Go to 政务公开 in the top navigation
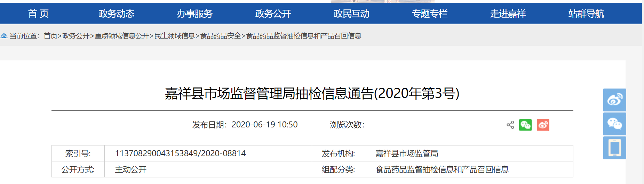Viewport: 644px width, 184px height. click(273, 14)
